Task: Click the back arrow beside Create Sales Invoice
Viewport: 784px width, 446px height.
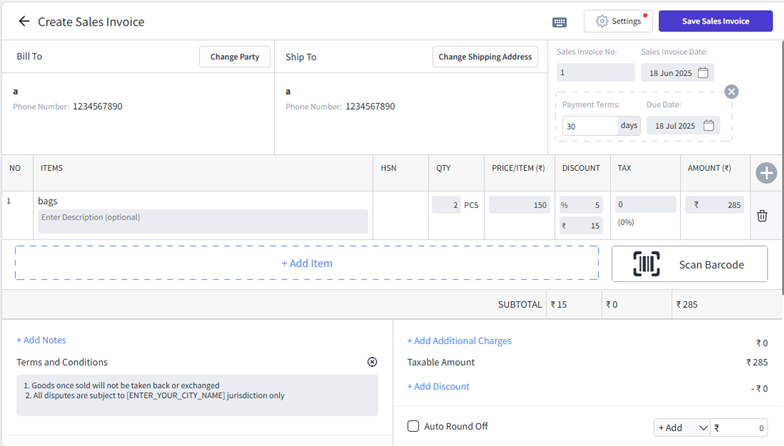Action: pyautogui.click(x=24, y=21)
